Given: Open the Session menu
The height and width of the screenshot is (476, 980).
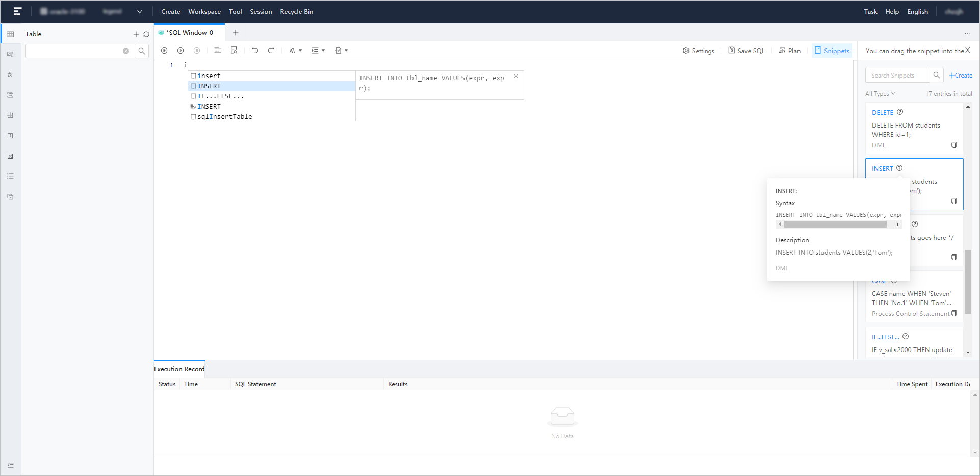Looking at the screenshot, I should [x=261, y=11].
